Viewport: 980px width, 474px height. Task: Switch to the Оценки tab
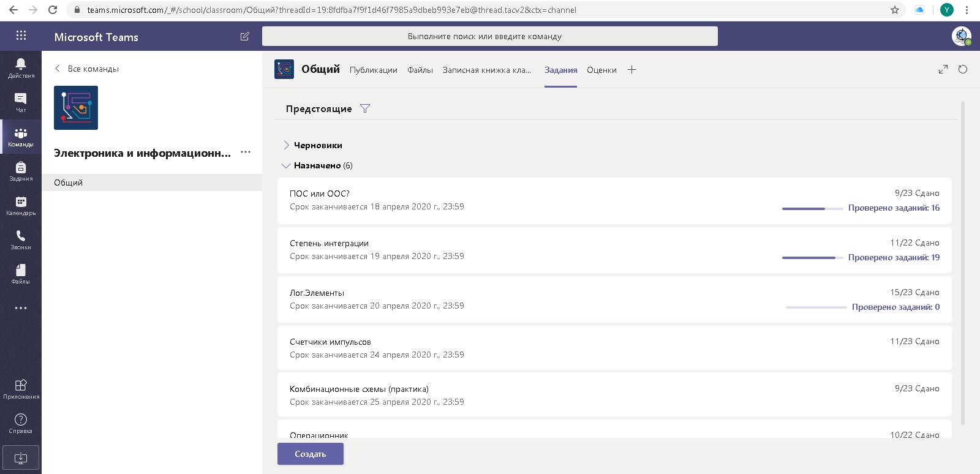click(601, 70)
